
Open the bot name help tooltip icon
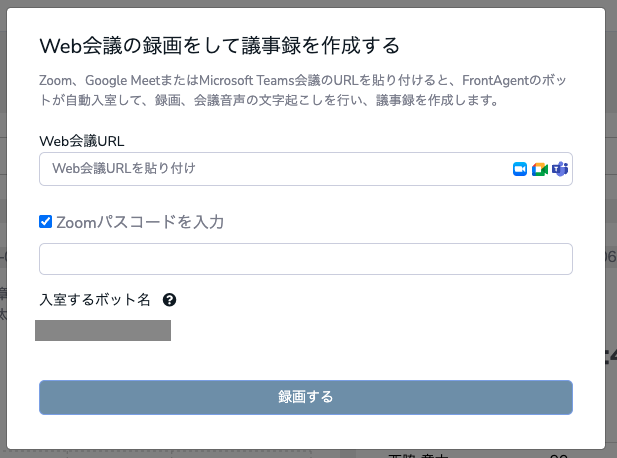tap(170, 300)
